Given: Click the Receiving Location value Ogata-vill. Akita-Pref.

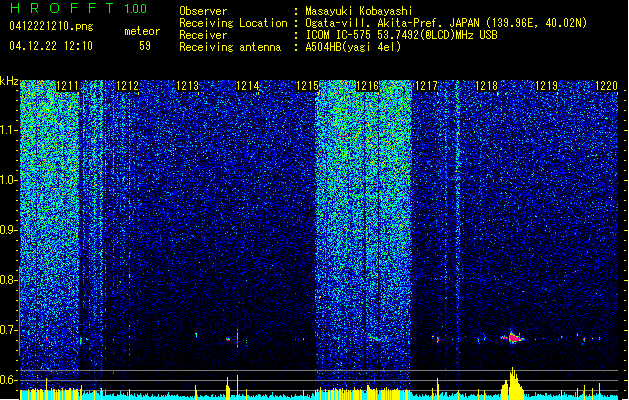Looking at the screenshot, I should tap(446, 23).
